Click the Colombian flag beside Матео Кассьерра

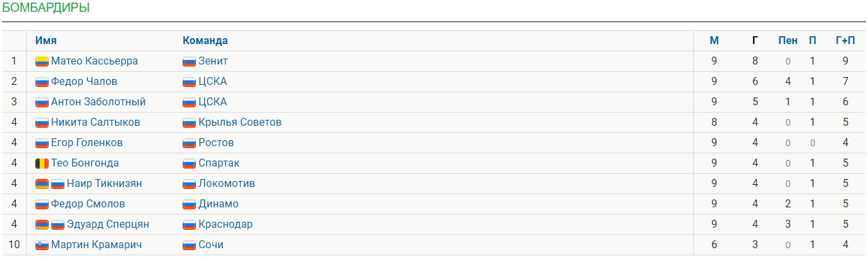(x=42, y=61)
